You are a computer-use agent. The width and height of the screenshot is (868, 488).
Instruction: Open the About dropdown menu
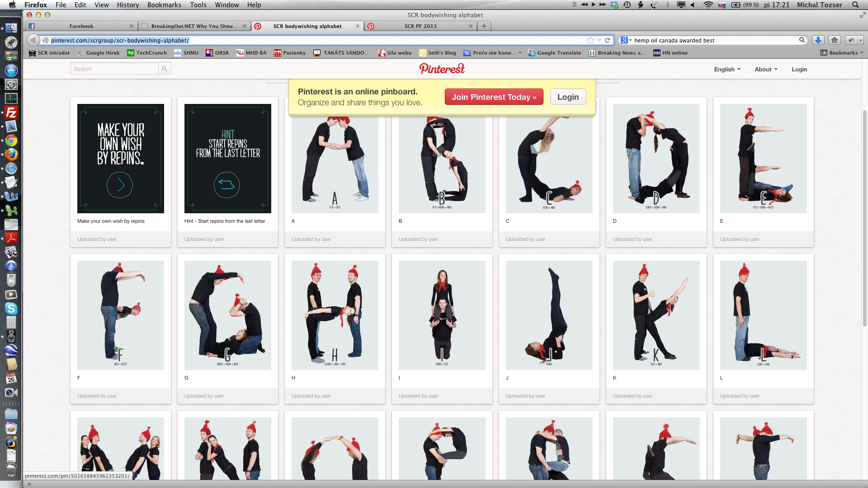[x=766, y=69]
